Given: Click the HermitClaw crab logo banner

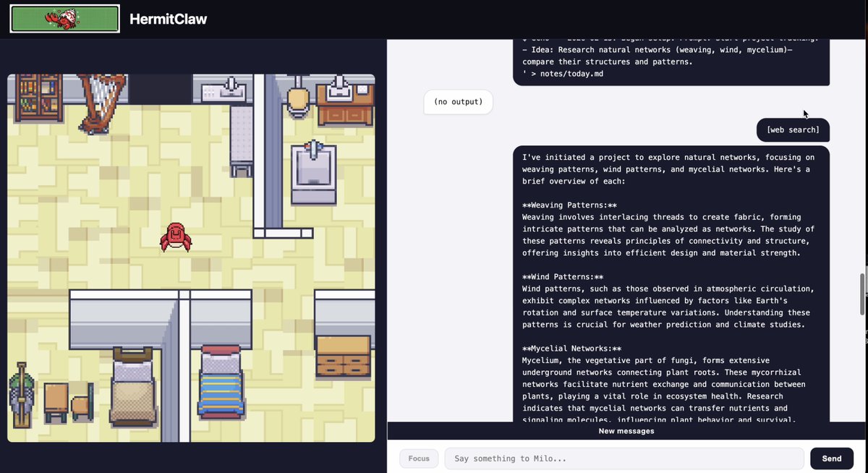Looking at the screenshot, I should pyautogui.click(x=65, y=19).
